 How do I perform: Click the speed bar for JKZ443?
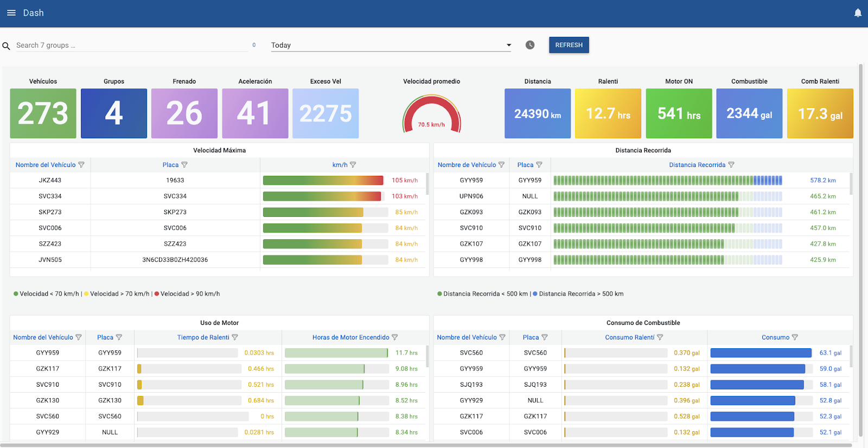323,181
